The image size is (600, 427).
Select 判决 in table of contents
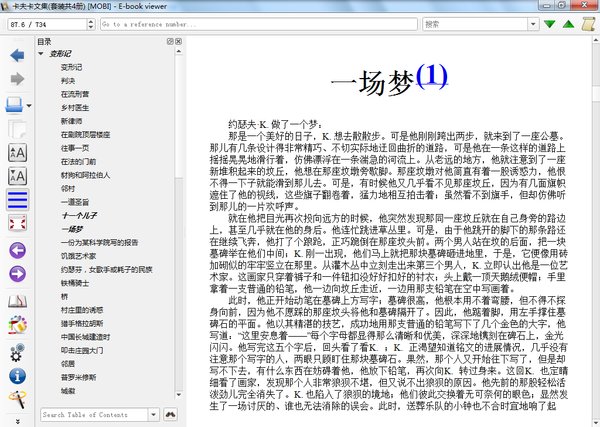[68, 81]
